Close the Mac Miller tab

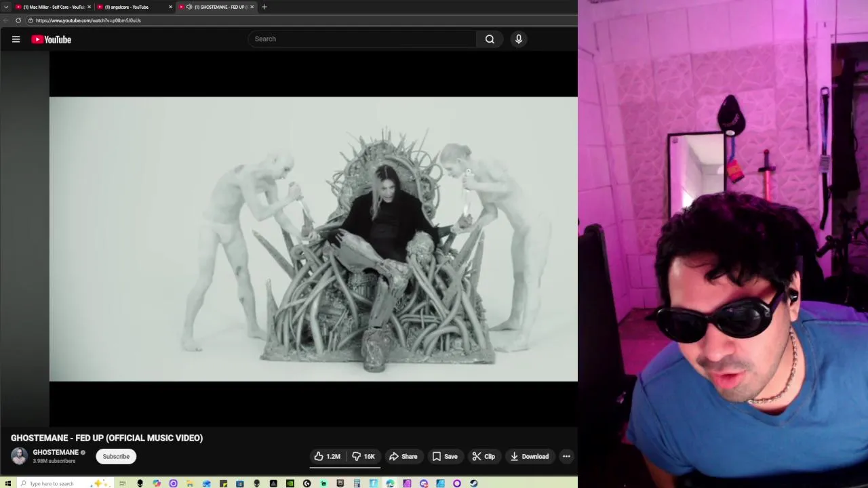[x=90, y=7]
